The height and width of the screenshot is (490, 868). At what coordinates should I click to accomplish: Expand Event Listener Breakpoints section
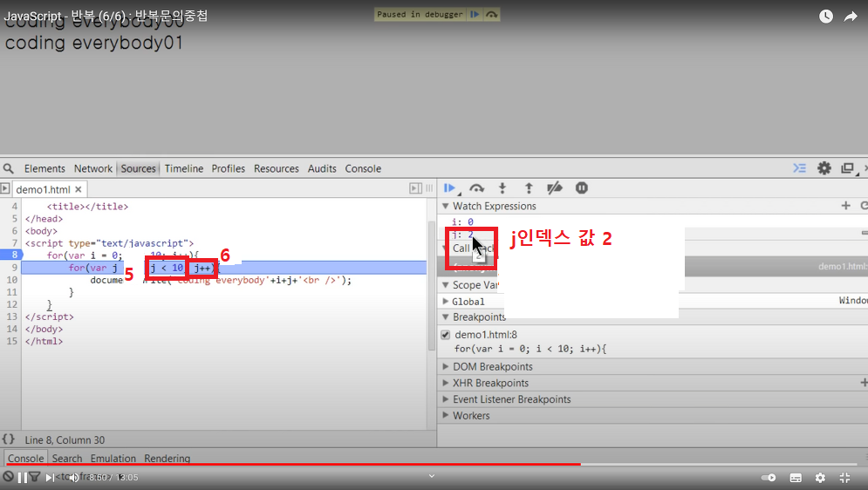[445, 398]
